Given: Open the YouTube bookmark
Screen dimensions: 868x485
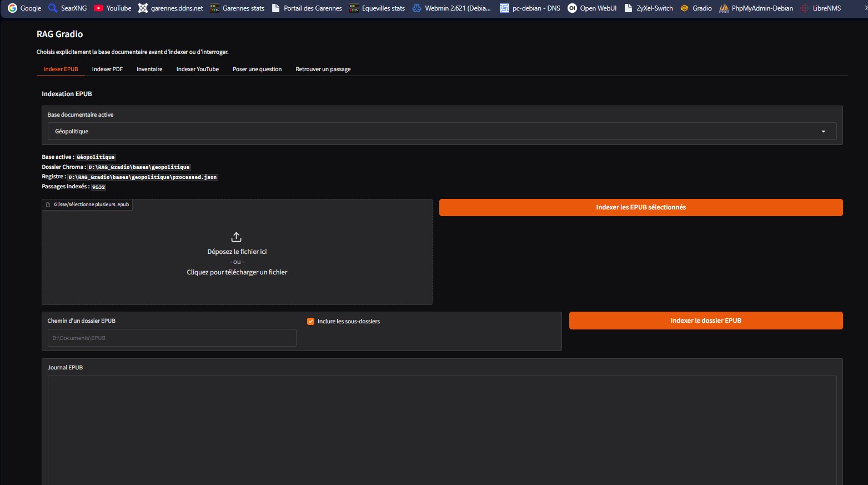Looking at the screenshot, I should (x=113, y=8).
